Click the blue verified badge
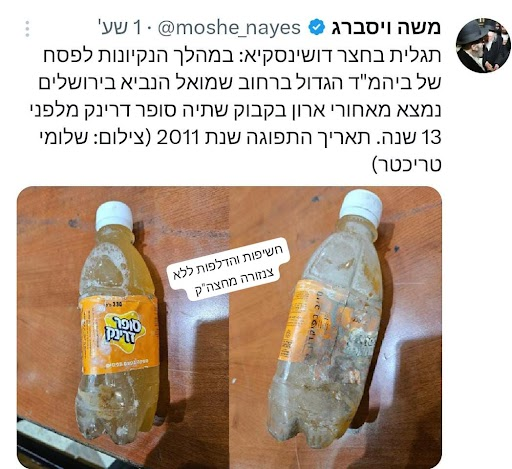The height and width of the screenshot is (469, 512). (316, 28)
